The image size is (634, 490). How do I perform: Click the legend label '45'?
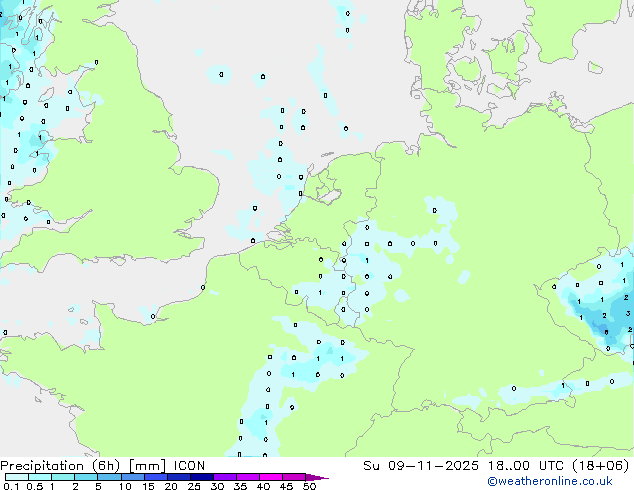click(286, 486)
